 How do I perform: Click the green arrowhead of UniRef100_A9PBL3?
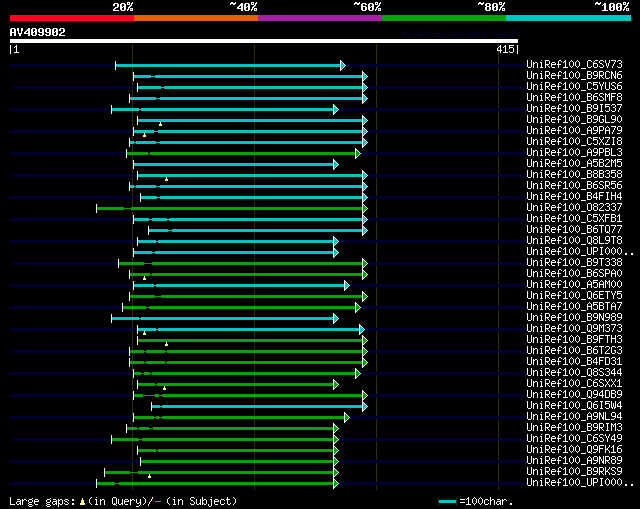358,153
